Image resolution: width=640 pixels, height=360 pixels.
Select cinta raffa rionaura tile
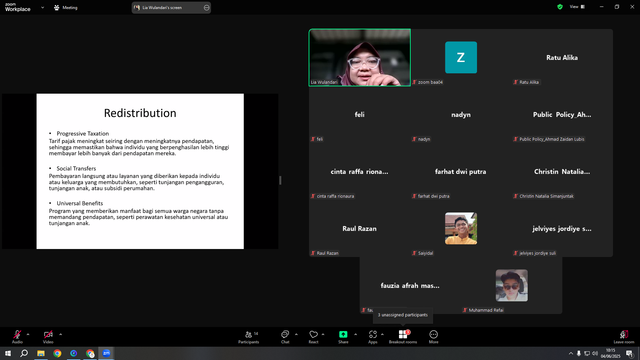(x=360, y=171)
